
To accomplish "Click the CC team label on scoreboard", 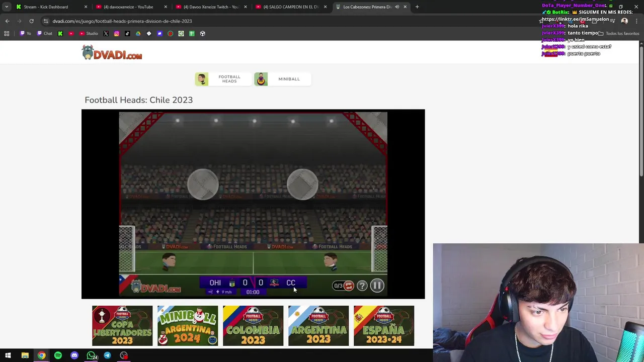I will tap(291, 283).
